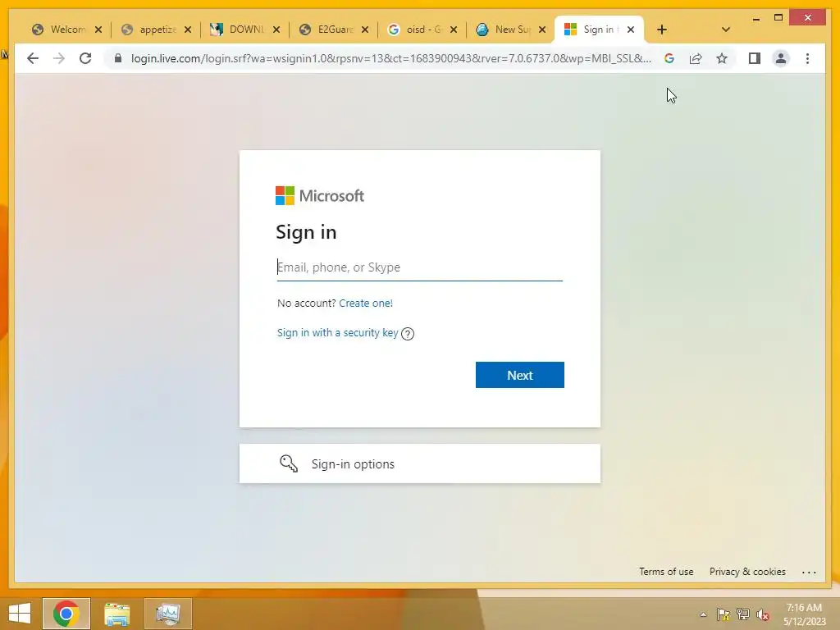Viewport: 840px width, 630px height.
Task: Click the Email, phone, or Skype field
Action: 419,267
